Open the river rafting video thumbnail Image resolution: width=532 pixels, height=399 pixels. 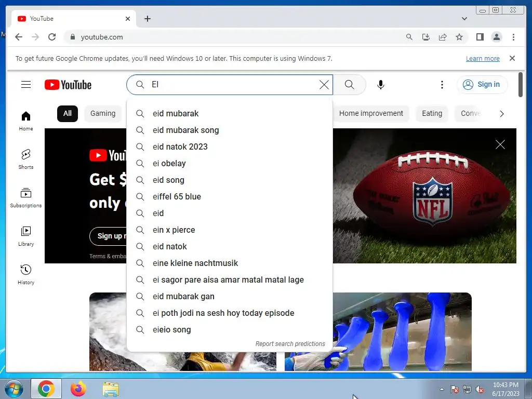[x=108, y=331]
